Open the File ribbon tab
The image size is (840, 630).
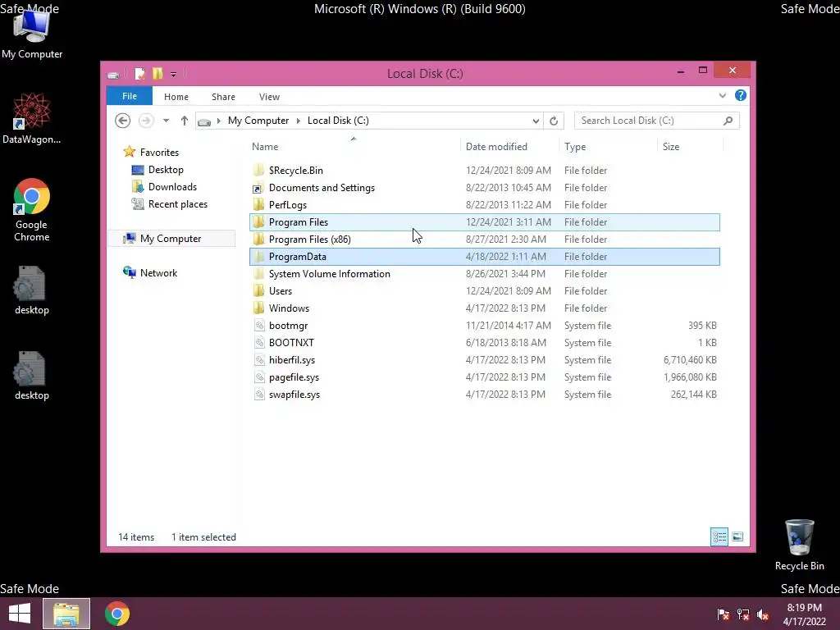click(x=129, y=97)
